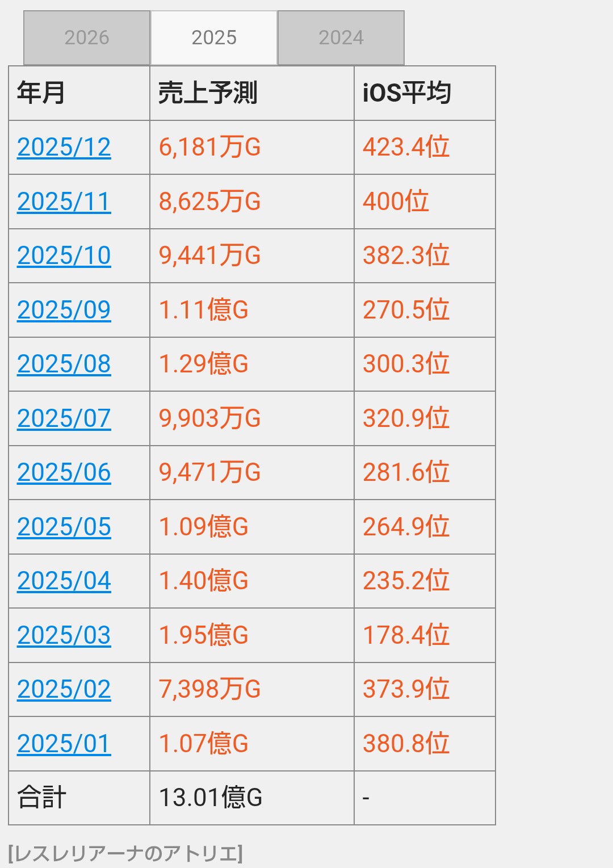Follow the 2025/10 link
613x868 pixels.
[64, 256]
